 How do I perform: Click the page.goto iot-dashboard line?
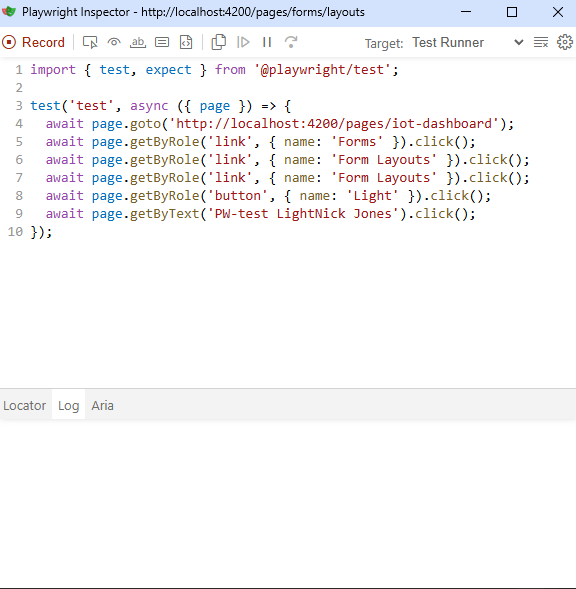click(x=280, y=124)
